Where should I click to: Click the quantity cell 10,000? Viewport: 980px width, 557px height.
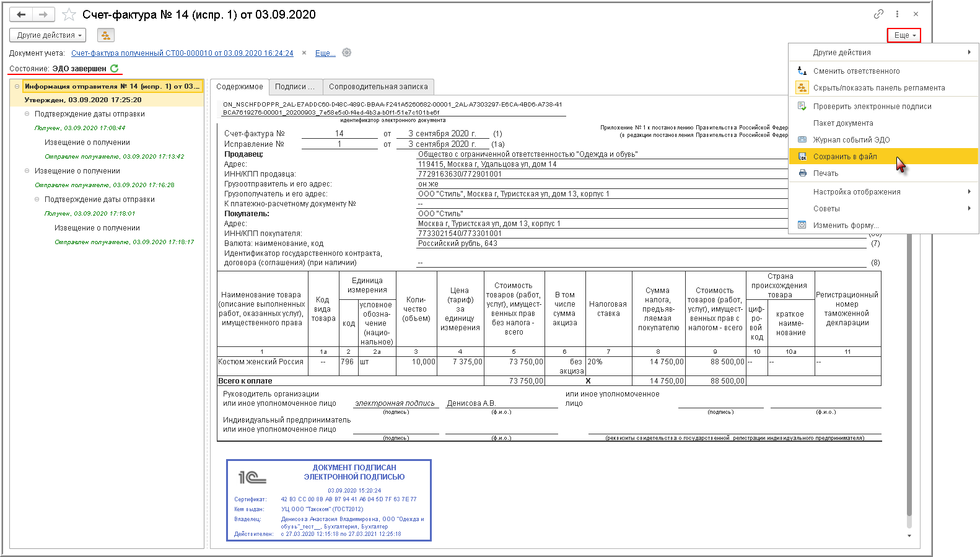pyautogui.click(x=416, y=366)
